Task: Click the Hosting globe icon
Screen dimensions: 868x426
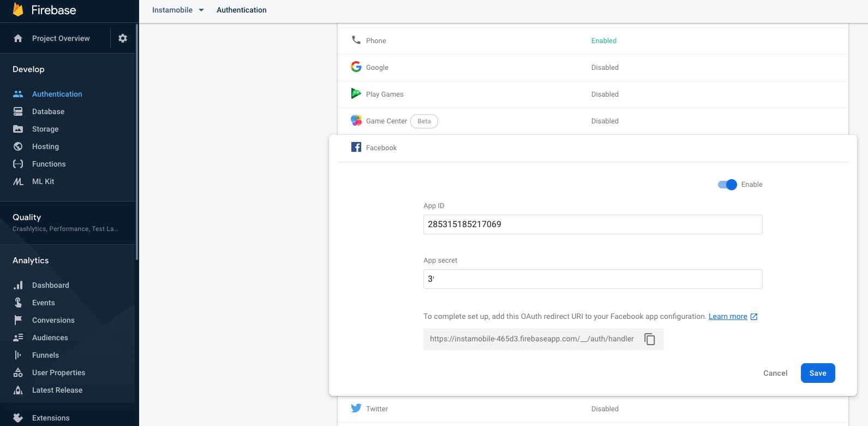Action: [18, 146]
